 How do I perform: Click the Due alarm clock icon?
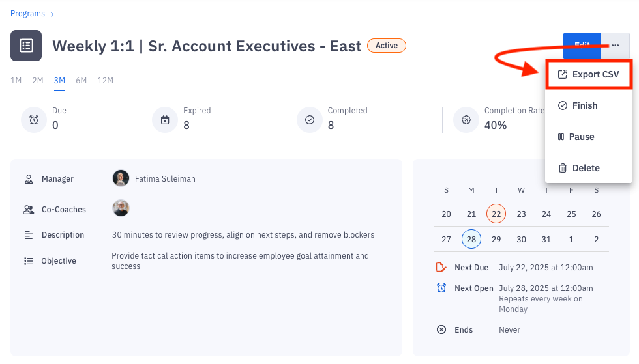click(x=34, y=120)
